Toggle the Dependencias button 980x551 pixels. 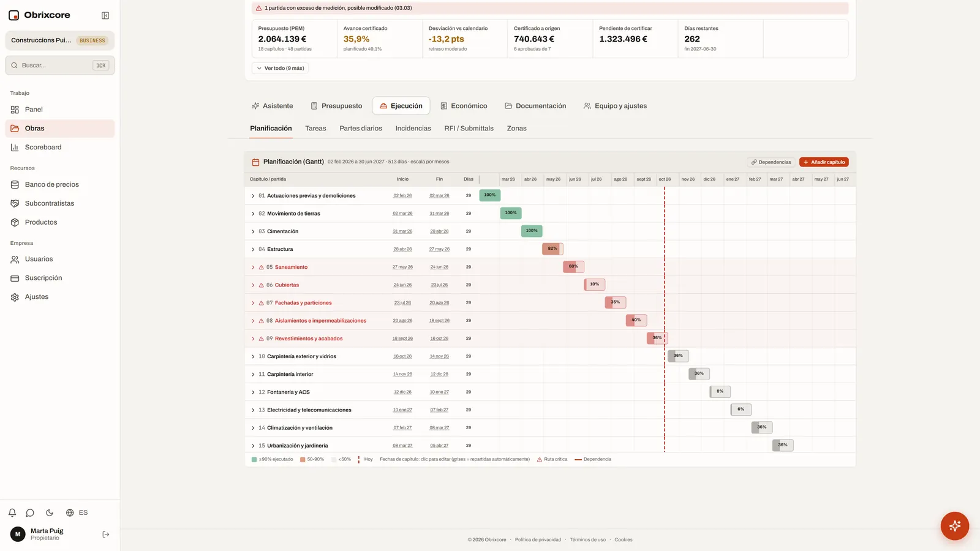tap(771, 162)
